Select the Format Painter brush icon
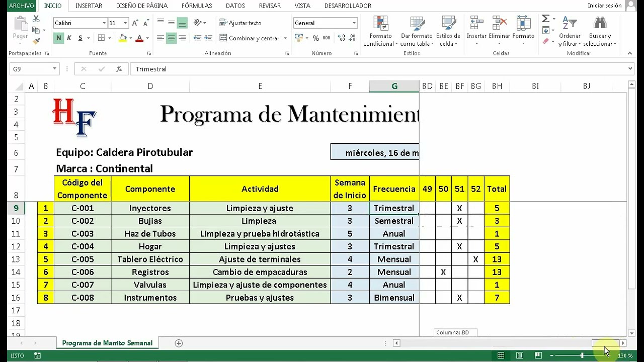This screenshot has width=644, height=362. (36, 41)
